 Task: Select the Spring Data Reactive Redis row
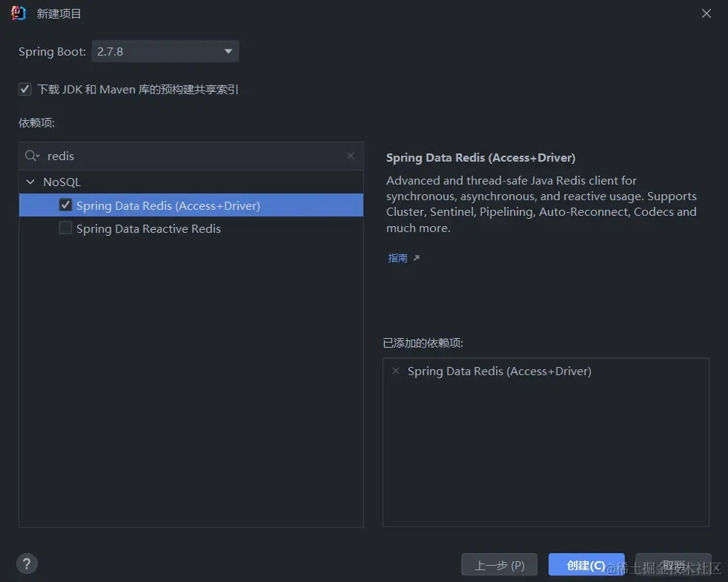click(x=191, y=228)
